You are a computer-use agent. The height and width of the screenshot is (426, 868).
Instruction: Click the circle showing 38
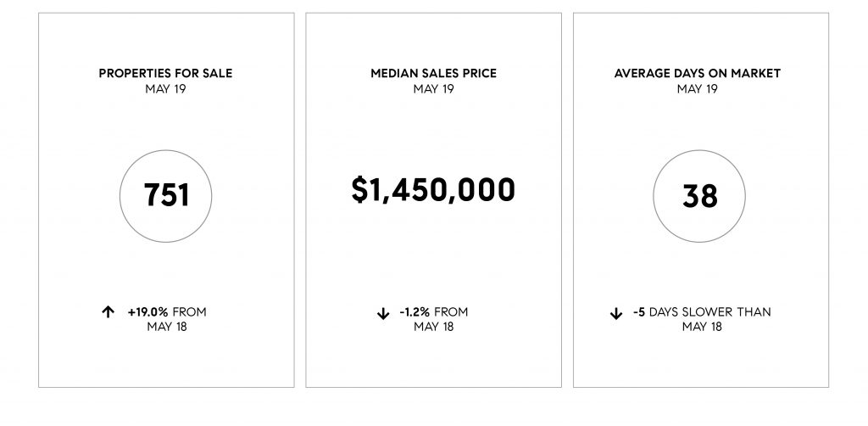pyautogui.click(x=699, y=196)
